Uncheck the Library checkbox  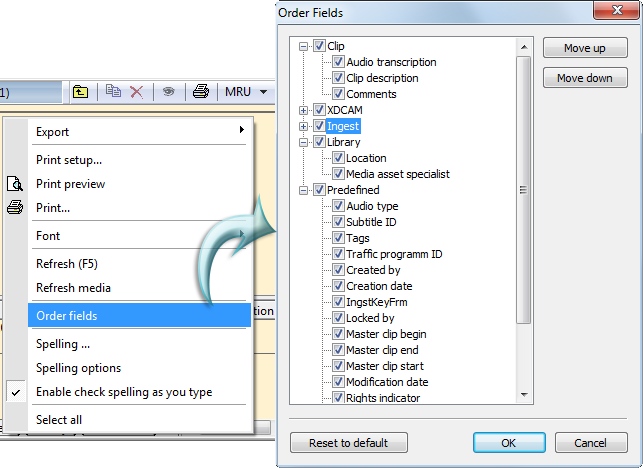(x=319, y=142)
